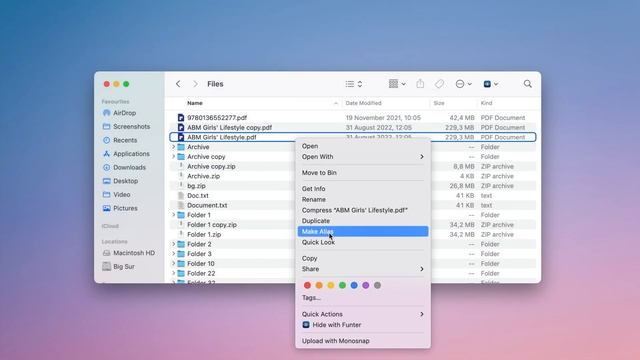Click the Search magnifier icon
The image size is (640, 360).
tap(527, 84)
